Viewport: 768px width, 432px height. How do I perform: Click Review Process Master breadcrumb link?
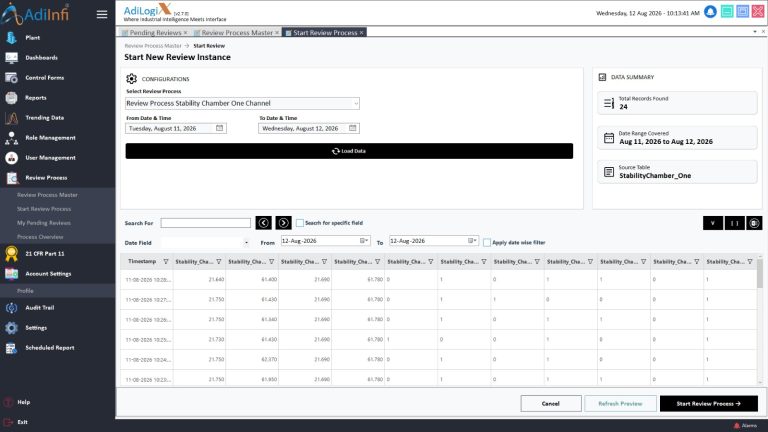tap(153, 46)
